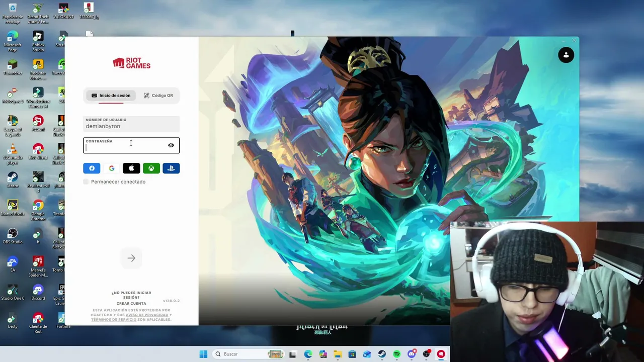Viewport: 644px width, 362px height.
Task: Open Steam from the taskbar
Action: (382, 354)
